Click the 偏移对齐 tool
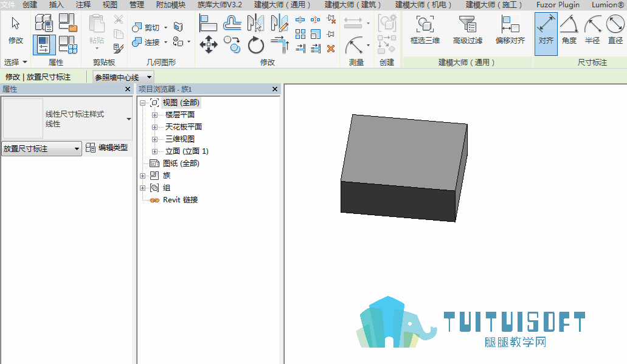The height and width of the screenshot is (364, 627). [510, 30]
